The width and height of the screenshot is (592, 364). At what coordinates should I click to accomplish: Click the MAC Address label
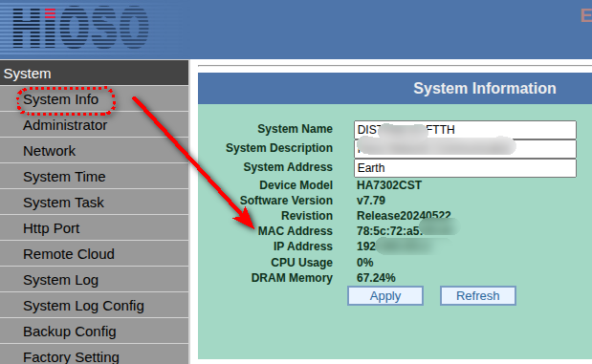[295, 231]
